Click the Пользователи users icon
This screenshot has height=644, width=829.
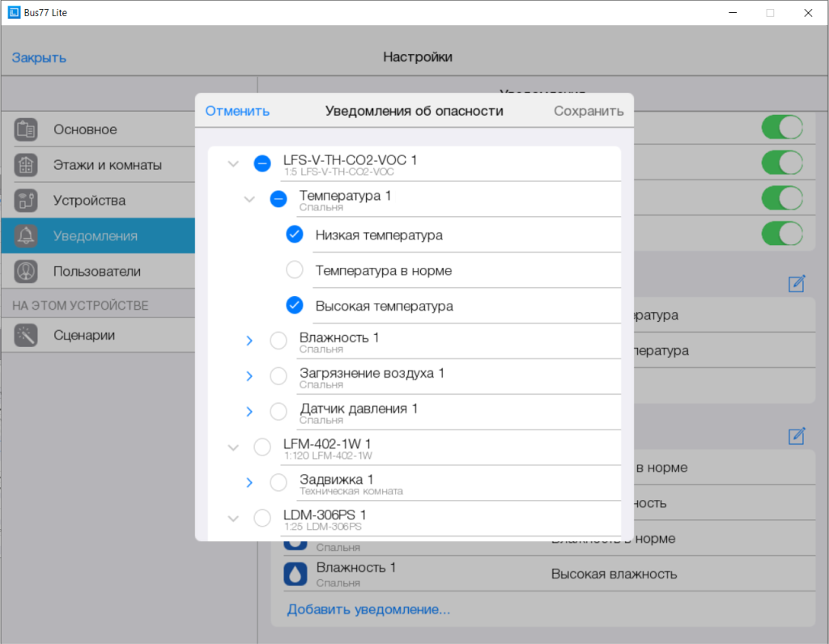[26, 272]
